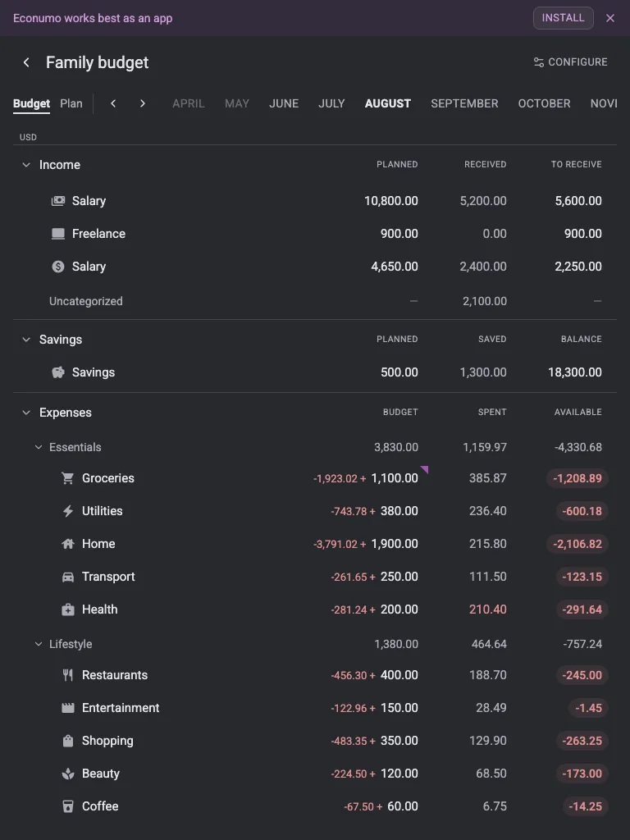Click Beauty available amount -173.00
Screen dimensions: 630x840
[582, 774]
